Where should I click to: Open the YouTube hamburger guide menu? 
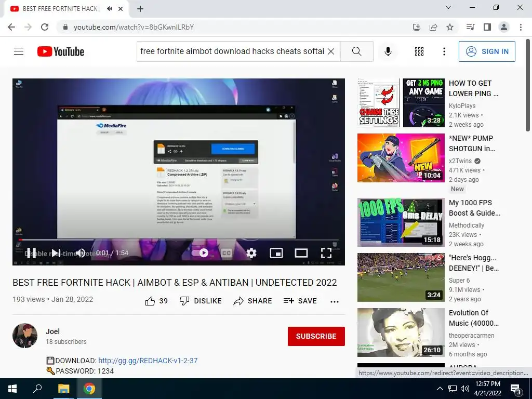point(19,51)
